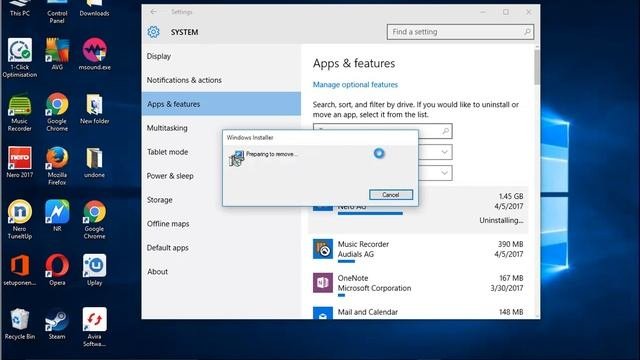Click the Find a setting search box

coord(460,32)
